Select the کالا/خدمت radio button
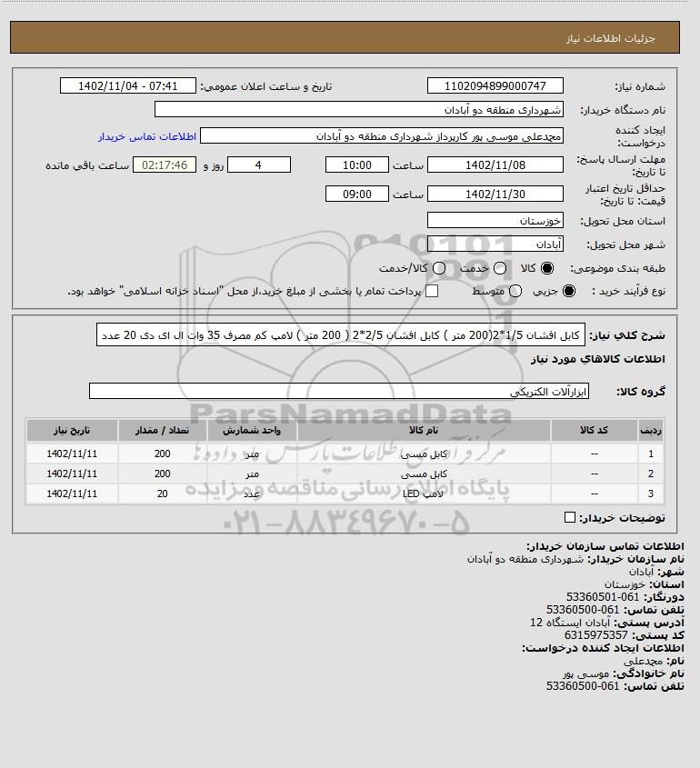This screenshot has width=700, height=768. [439, 268]
